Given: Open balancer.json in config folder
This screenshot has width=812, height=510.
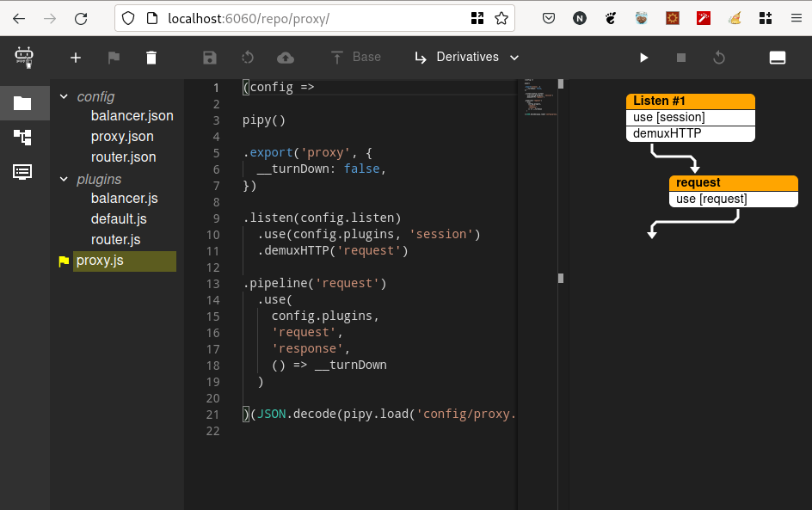Looking at the screenshot, I should (x=132, y=116).
